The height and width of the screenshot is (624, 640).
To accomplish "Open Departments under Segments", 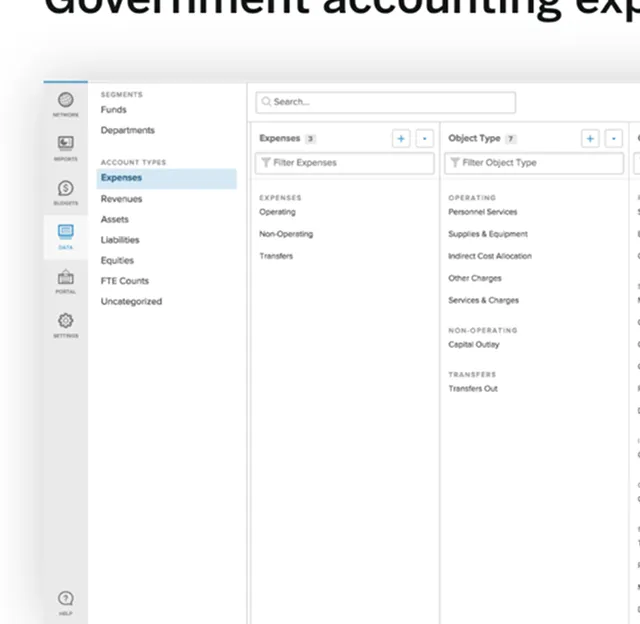I will [x=128, y=130].
